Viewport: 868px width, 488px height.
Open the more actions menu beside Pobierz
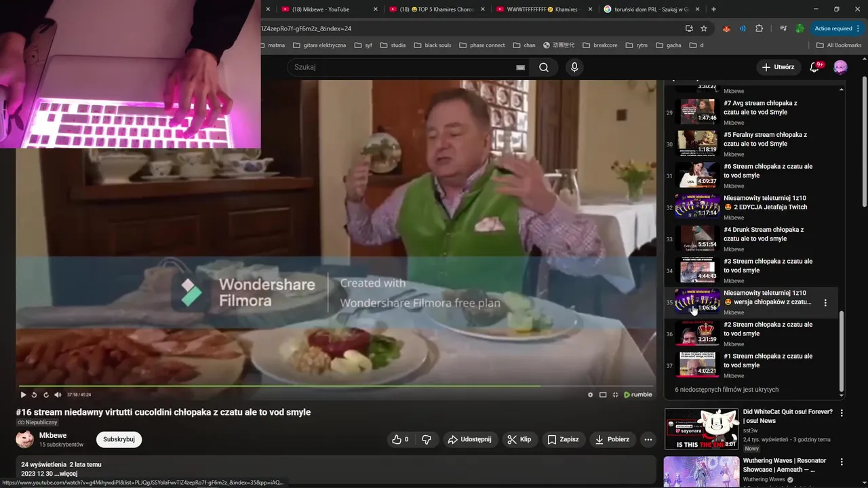coord(648,439)
